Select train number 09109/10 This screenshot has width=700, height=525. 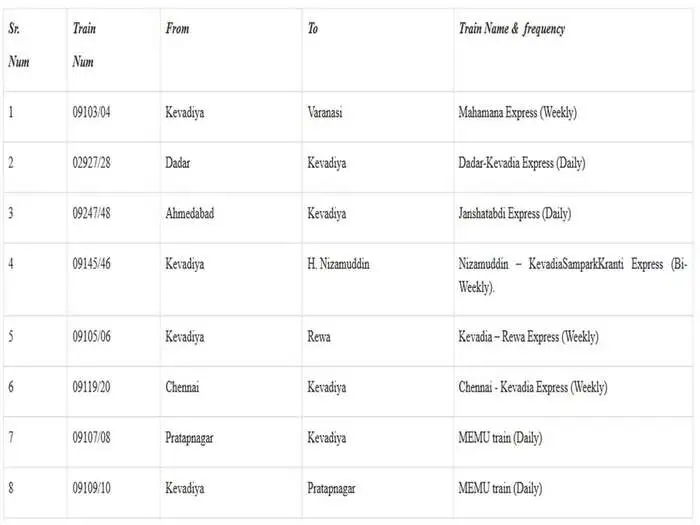[92, 488]
